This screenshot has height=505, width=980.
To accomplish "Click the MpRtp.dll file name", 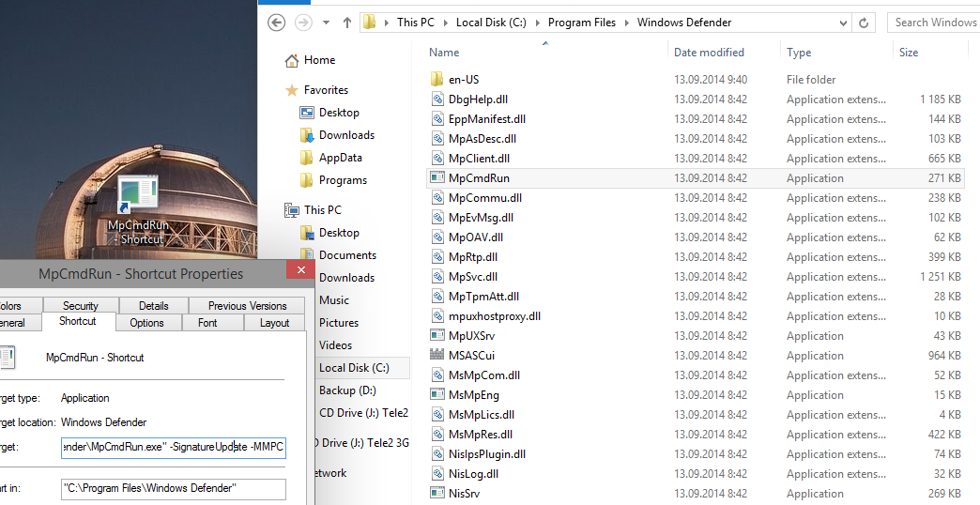I will point(472,257).
